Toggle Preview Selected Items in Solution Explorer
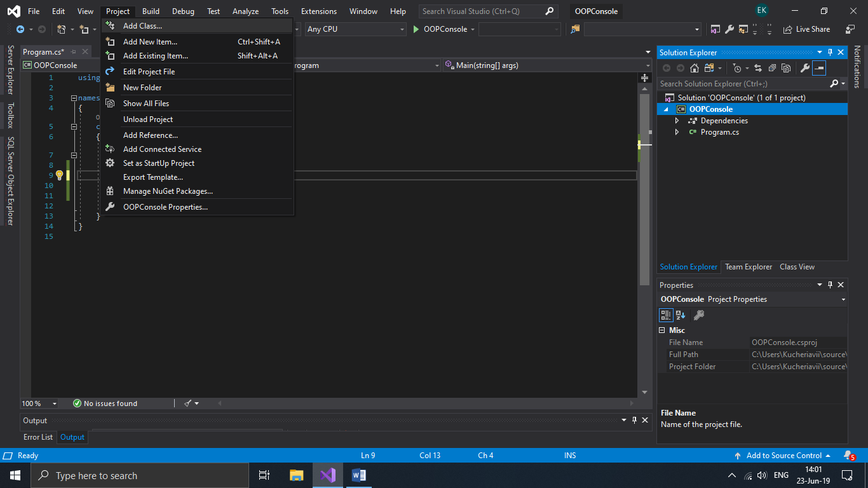Screen dimensions: 868x488 [818, 68]
